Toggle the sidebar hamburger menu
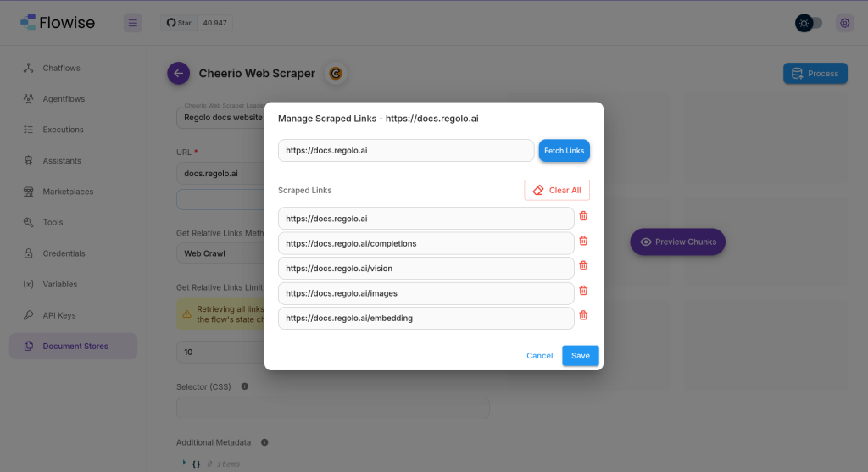 [133, 23]
